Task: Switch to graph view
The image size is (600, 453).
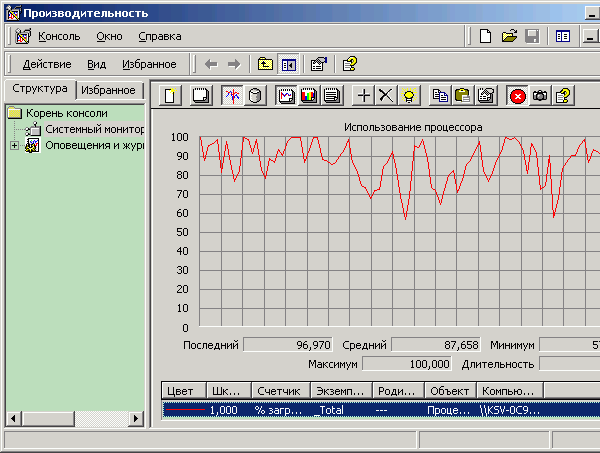Action: pos(286,96)
